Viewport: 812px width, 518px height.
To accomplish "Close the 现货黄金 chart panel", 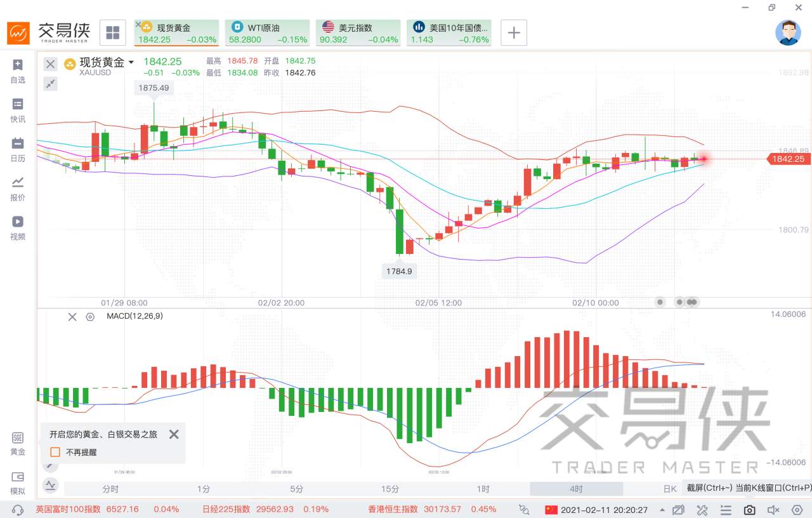I will (x=51, y=63).
